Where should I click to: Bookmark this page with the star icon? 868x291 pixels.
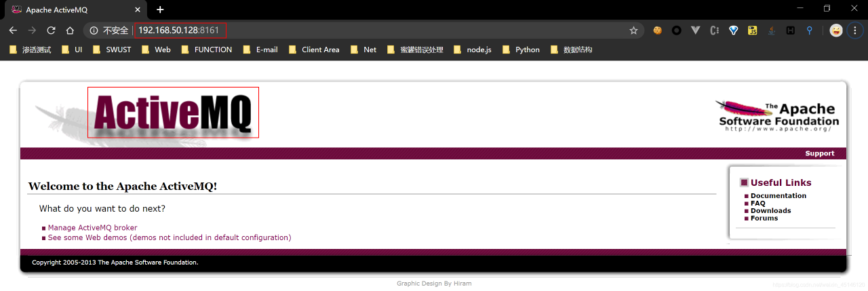tap(633, 31)
